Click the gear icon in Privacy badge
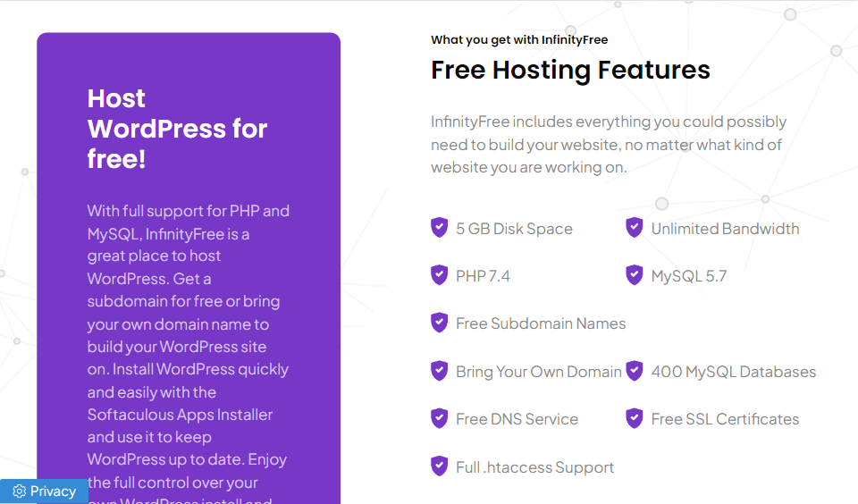Image resolution: width=858 pixels, height=504 pixels. coord(19,491)
